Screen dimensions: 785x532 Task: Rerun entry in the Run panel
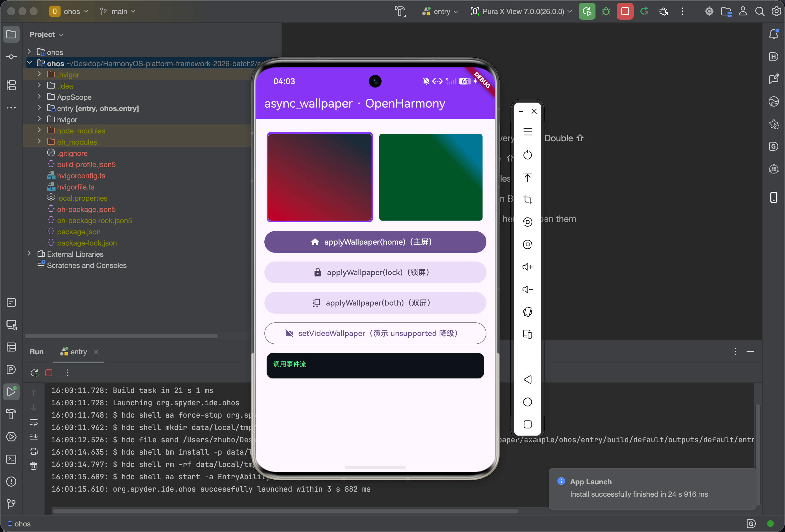(34, 373)
